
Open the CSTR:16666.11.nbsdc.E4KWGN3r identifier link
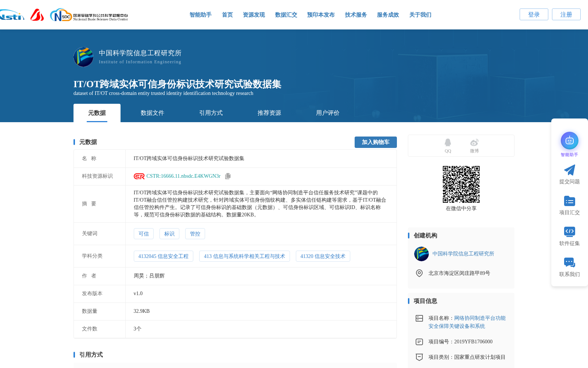tap(183, 176)
